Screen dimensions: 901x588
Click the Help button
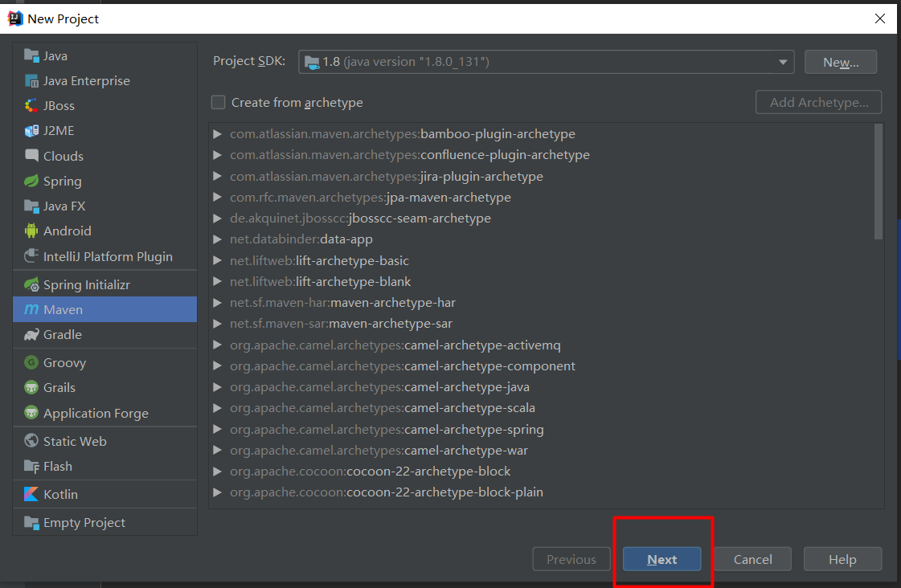click(x=842, y=559)
